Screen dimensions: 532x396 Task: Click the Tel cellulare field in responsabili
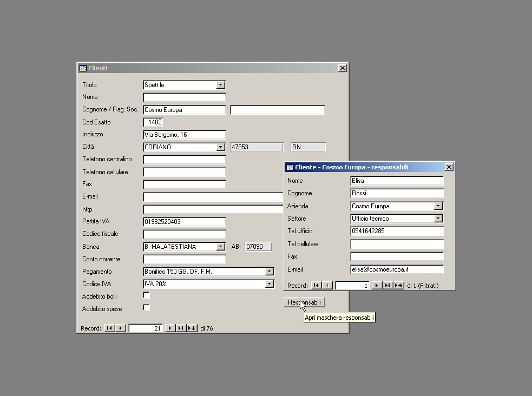[x=397, y=244]
